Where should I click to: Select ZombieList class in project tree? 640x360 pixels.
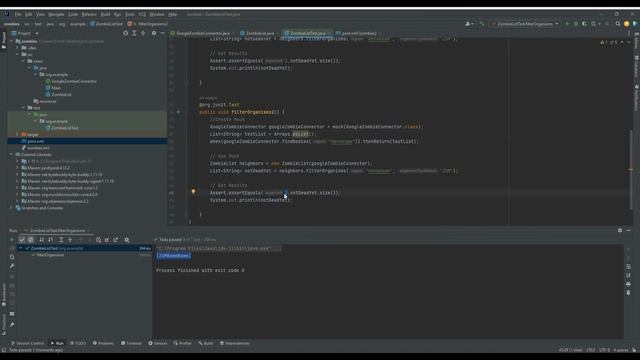[61, 94]
